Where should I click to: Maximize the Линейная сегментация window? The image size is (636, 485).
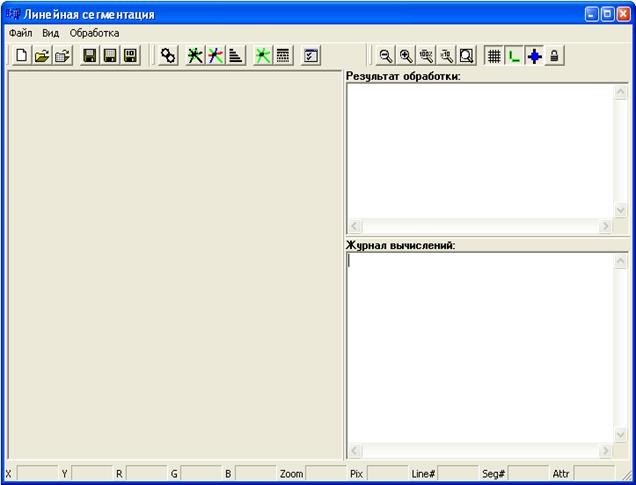(607, 14)
